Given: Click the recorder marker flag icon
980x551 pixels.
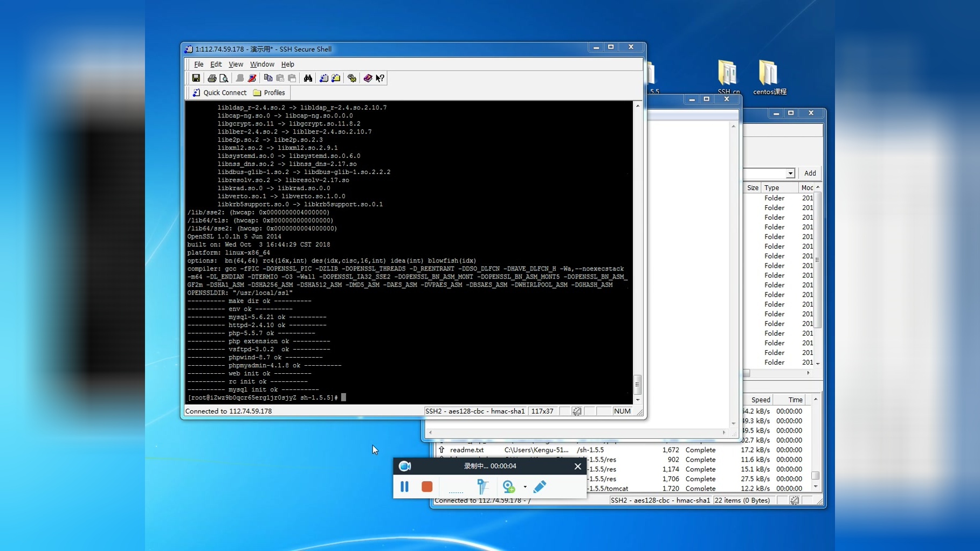Looking at the screenshot, I should pos(482,487).
